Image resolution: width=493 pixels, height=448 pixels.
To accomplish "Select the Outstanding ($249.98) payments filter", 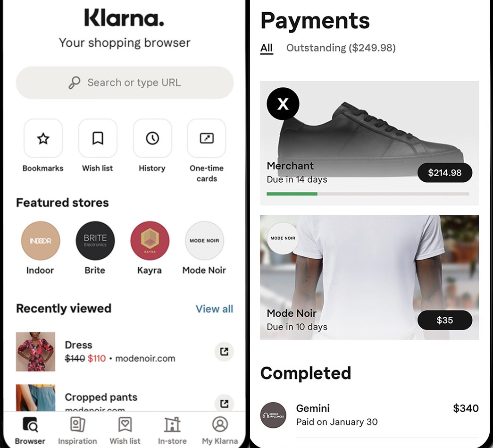I will [341, 48].
